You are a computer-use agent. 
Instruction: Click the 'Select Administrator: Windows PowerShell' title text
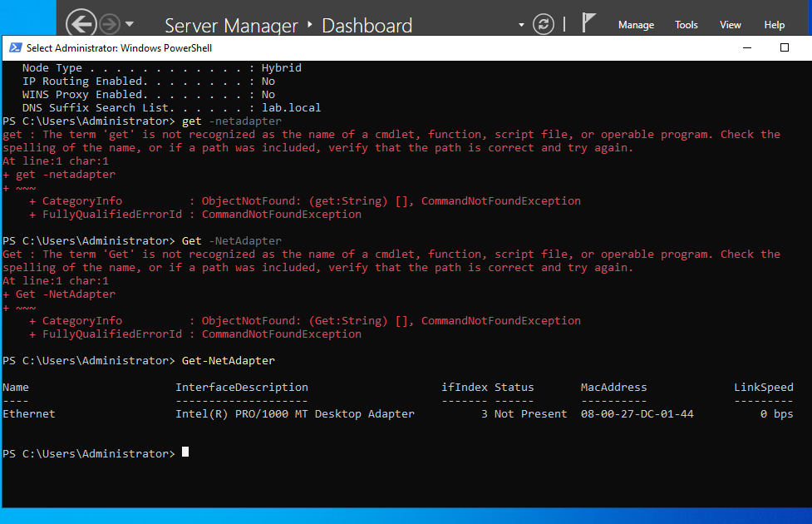[119, 48]
